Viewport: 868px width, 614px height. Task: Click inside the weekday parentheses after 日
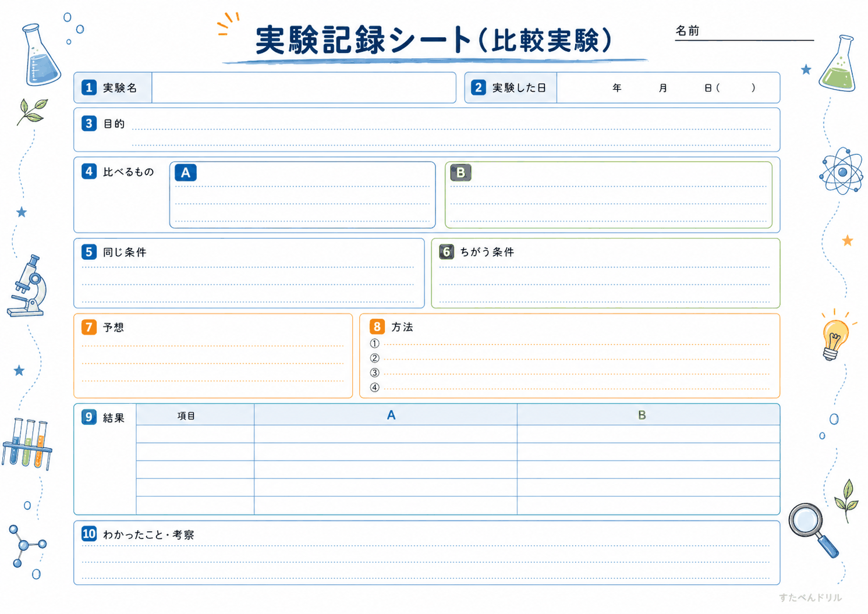(x=736, y=88)
